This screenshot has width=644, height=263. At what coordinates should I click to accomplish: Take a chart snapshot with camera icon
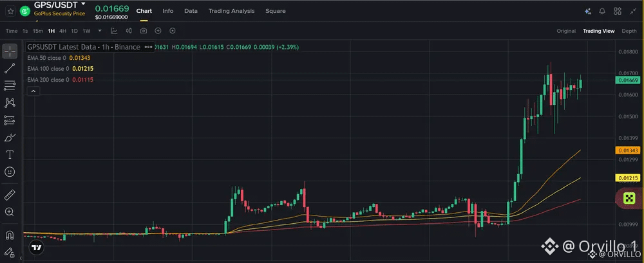144,31
